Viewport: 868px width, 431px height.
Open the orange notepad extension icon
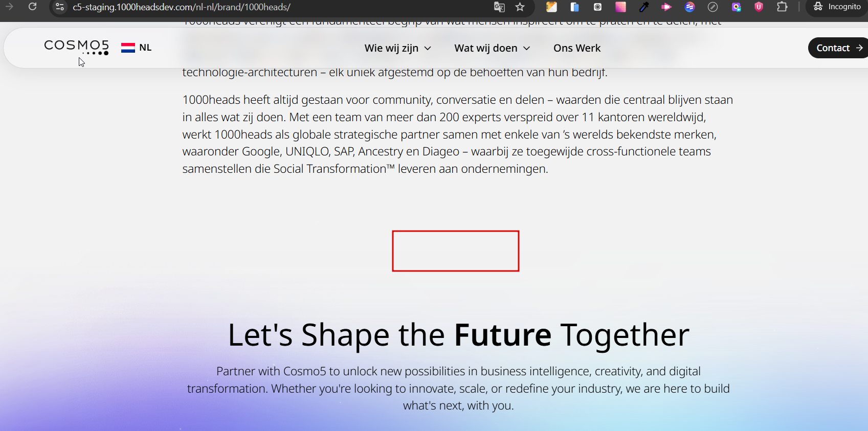(551, 7)
